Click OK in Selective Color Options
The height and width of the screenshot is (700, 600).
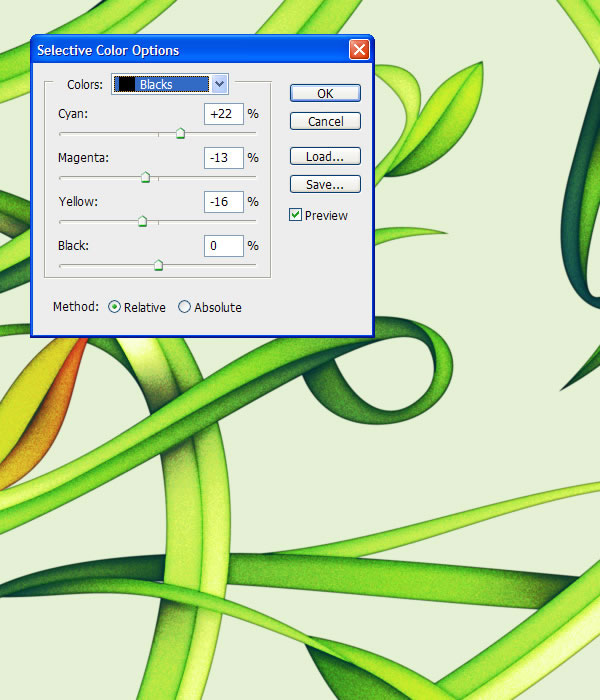pyautogui.click(x=325, y=93)
